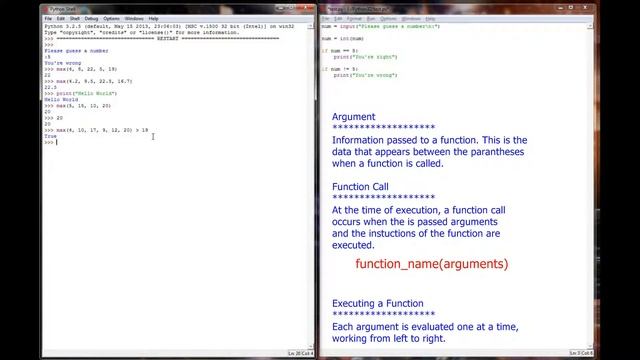Screen dimensions: 640x360
Task: Click the 'max(5, 15, 10, 20)' shell line
Action: tap(78, 106)
